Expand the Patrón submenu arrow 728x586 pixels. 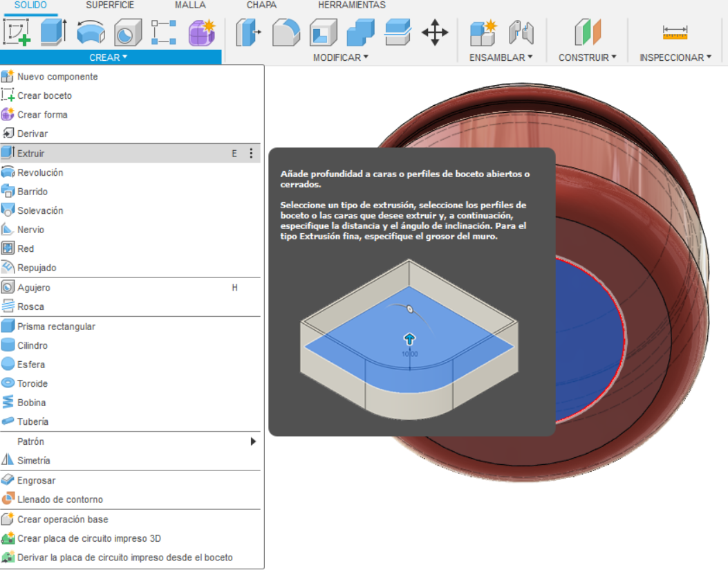coord(253,441)
